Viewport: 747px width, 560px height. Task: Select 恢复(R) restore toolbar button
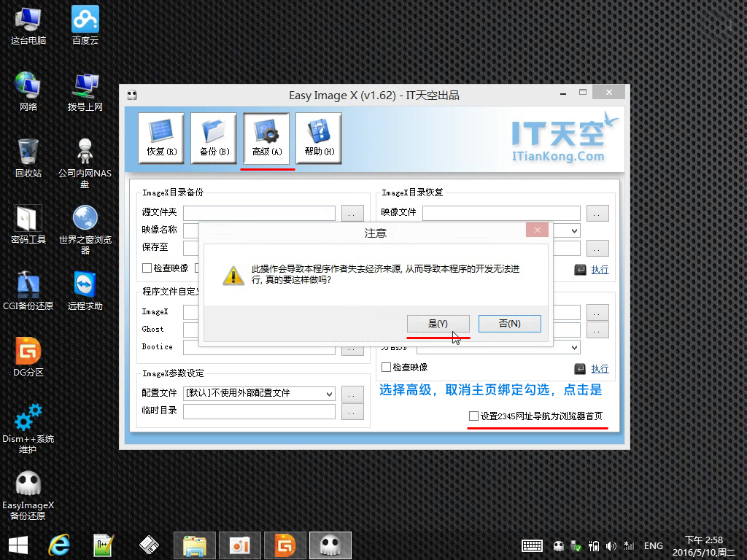pyautogui.click(x=161, y=138)
